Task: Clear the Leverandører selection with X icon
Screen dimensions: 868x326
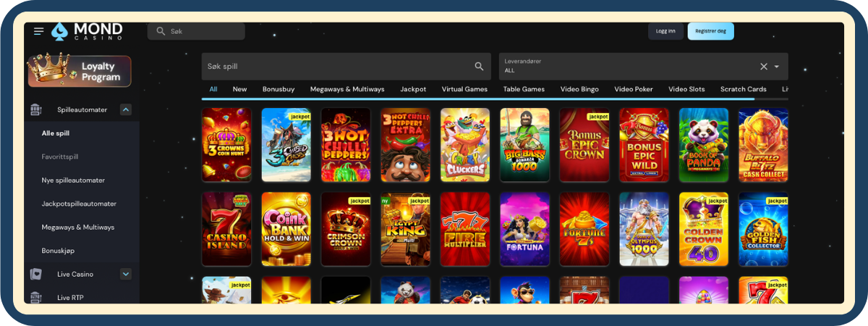Action: click(763, 66)
